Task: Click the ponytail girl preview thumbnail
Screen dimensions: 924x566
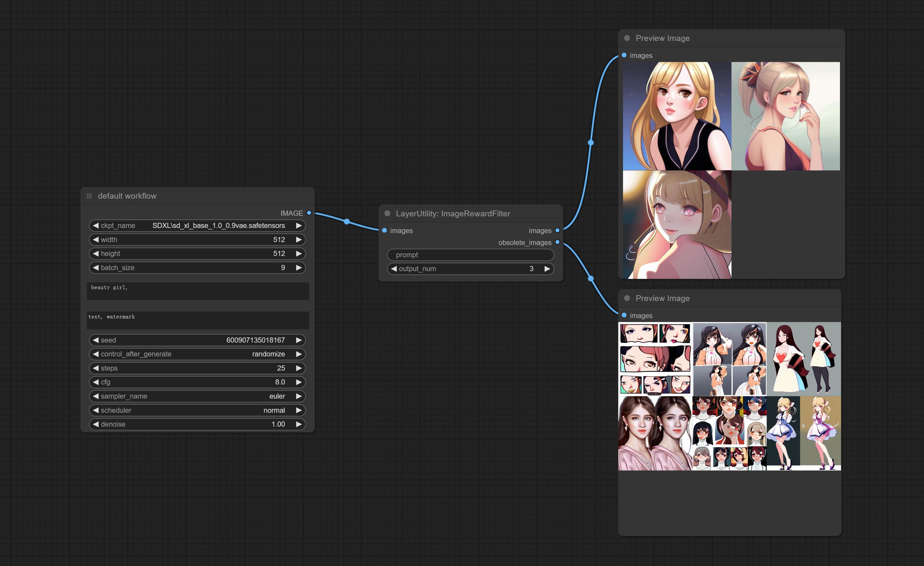Action: 785,116
